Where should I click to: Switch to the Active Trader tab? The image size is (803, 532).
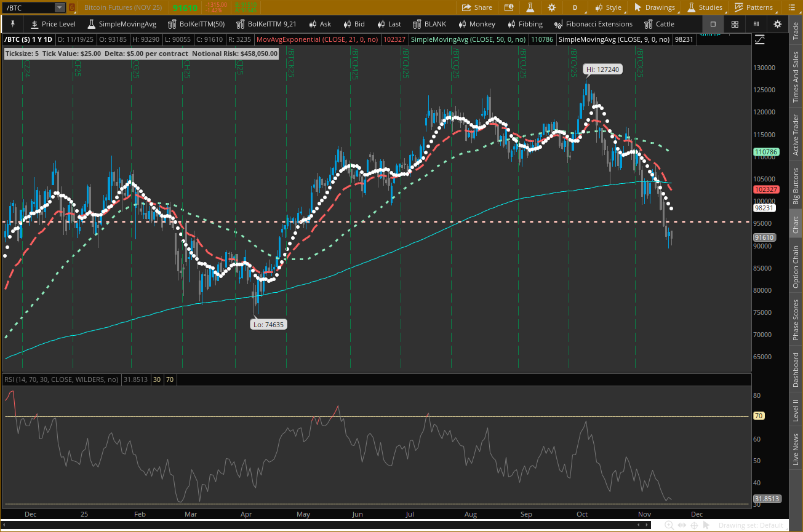tap(796, 135)
